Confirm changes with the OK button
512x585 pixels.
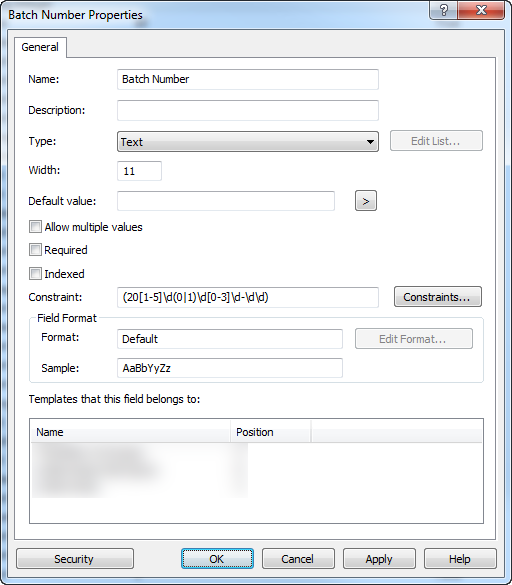[217, 559]
